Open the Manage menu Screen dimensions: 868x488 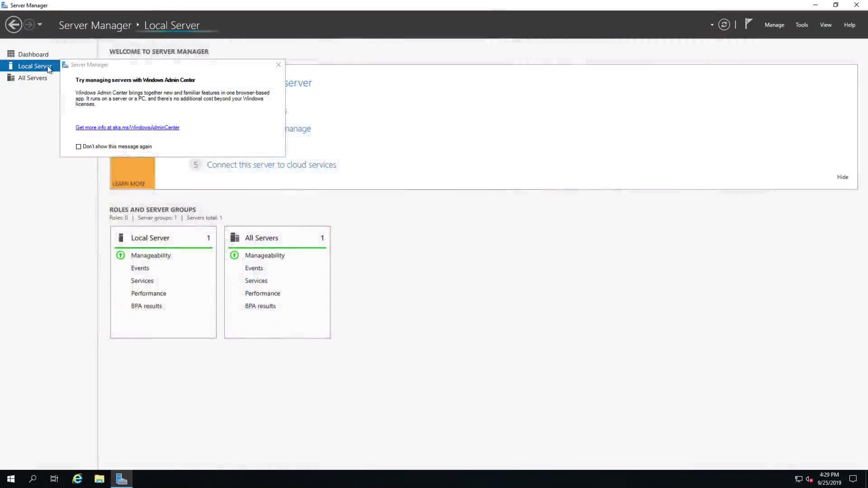(x=774, y=25)
